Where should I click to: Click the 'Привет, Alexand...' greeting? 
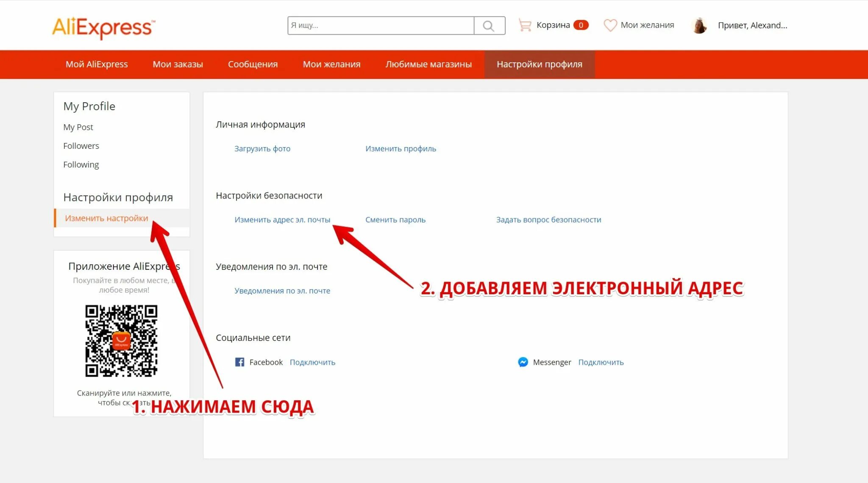click(752, 25)
